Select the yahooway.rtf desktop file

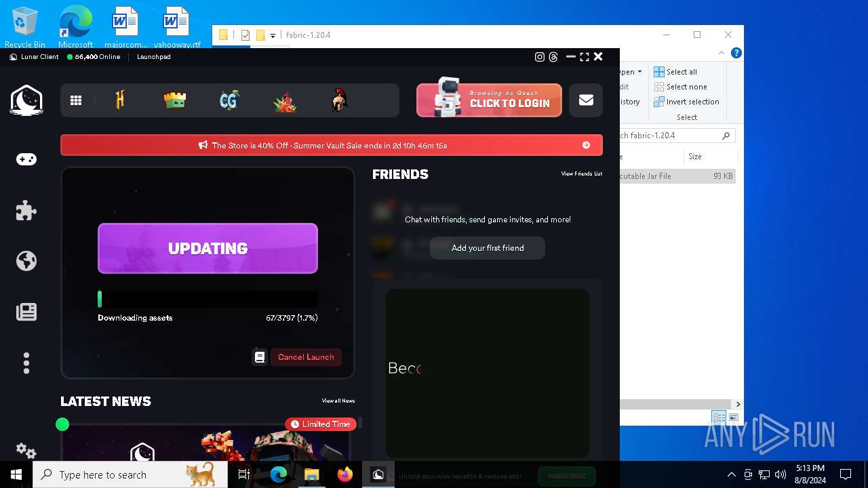click(176, 27)
